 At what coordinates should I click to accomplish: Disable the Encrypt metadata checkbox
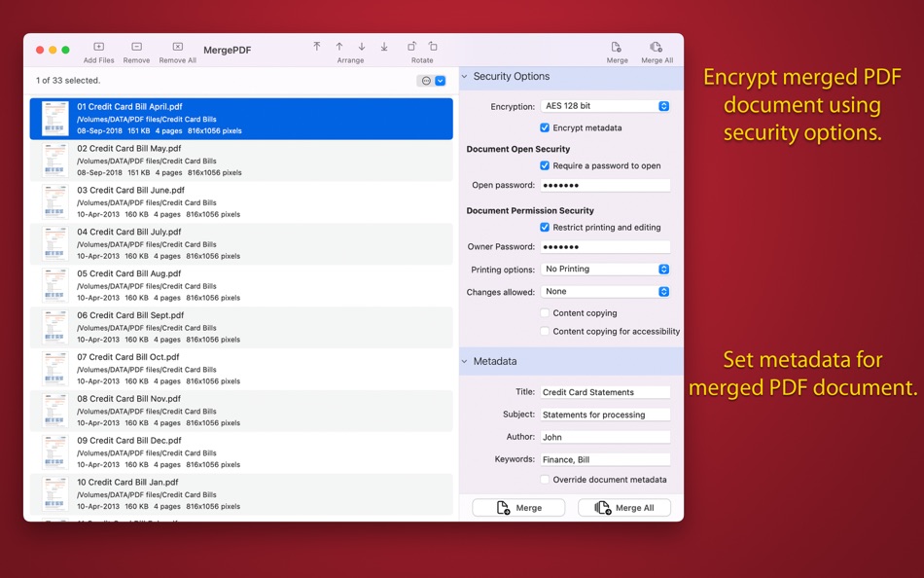click(x=545, y=127)
